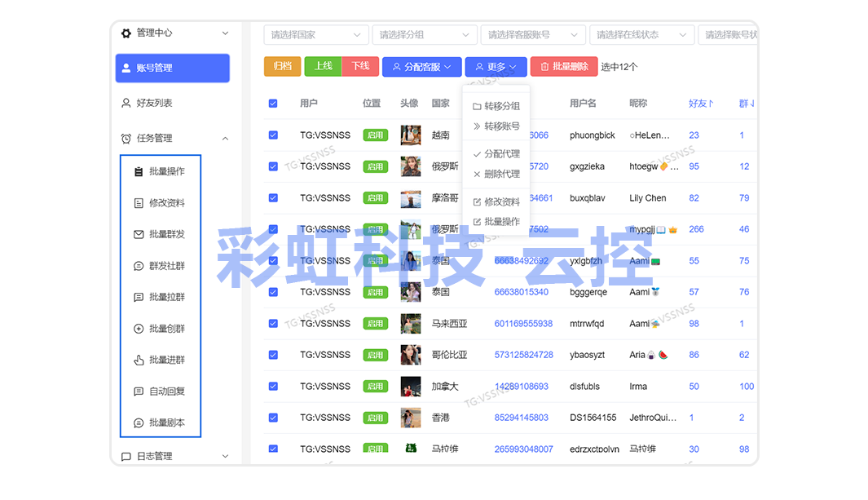
Task: Open the 请选择分组 dropdown
Action: click(424, 35)
